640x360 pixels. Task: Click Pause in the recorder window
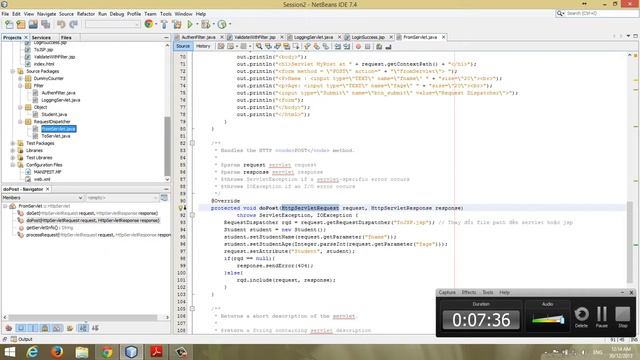pyautogui.click(x=602, y=317)
